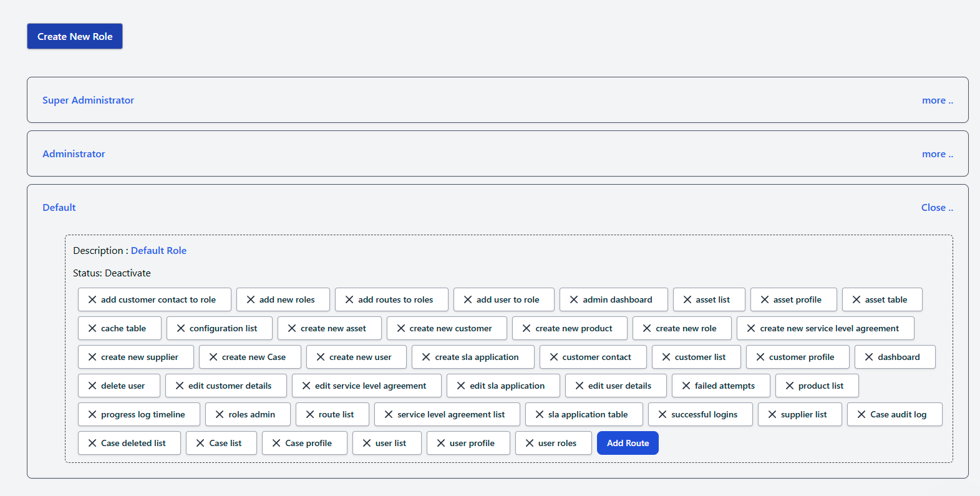Click X icon beside 'cache table'

tap(92, 328)
